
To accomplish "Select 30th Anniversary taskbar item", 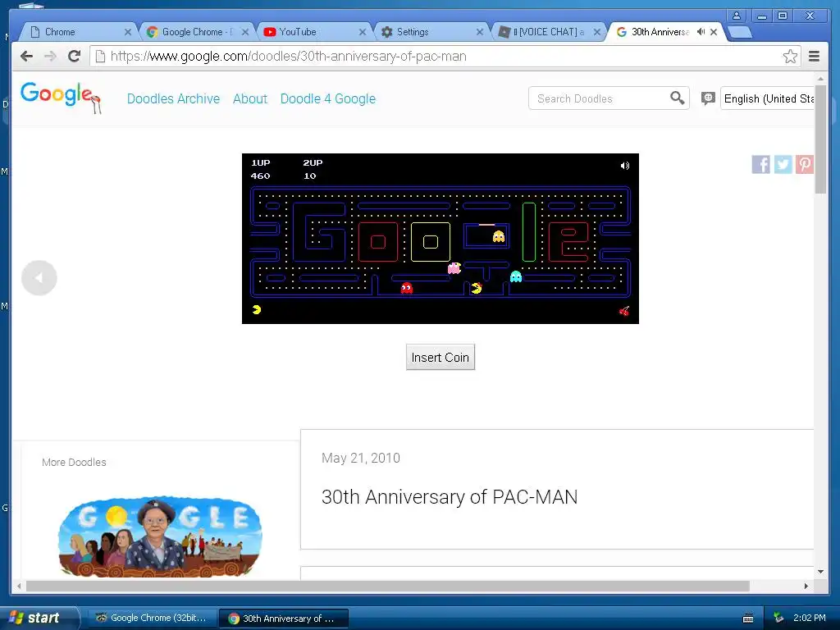I will coord(284,619).
